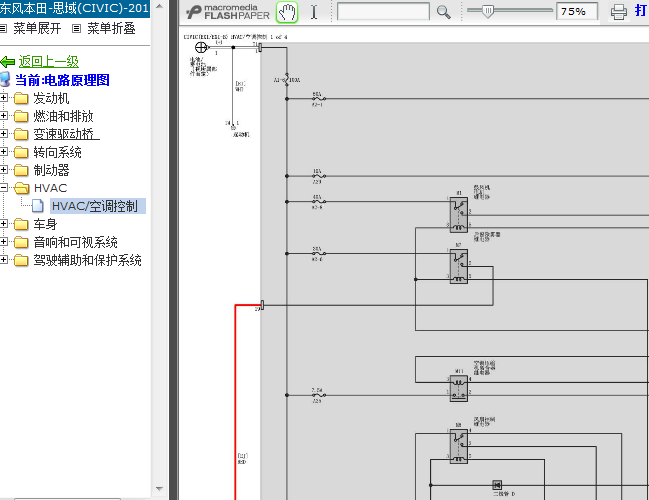649x500 pixels.
Task: Expand the 驾驶辅助和保护系统 tree node
Action: 4,260
